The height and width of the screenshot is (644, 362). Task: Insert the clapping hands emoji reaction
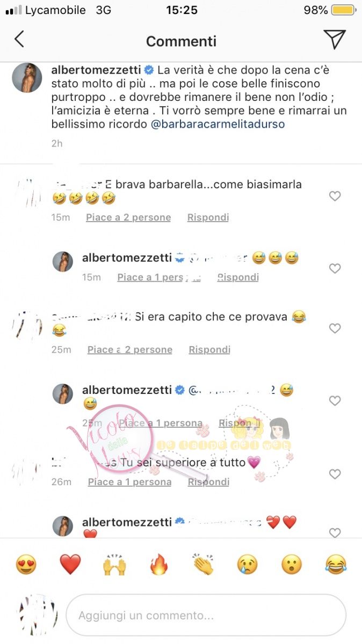point(203,565)
